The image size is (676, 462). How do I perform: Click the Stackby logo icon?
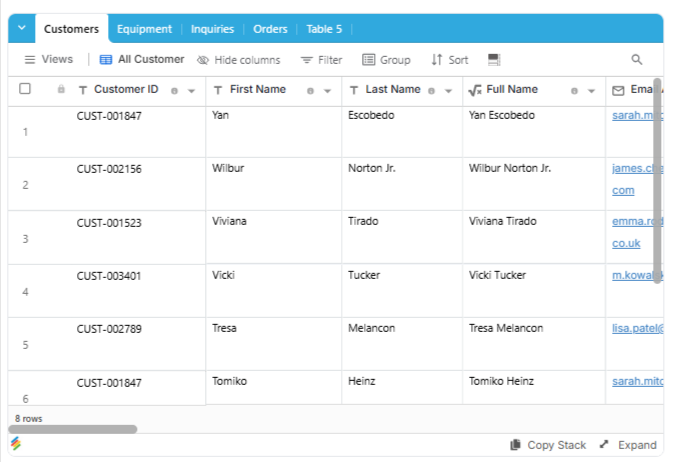pos(16,443)
